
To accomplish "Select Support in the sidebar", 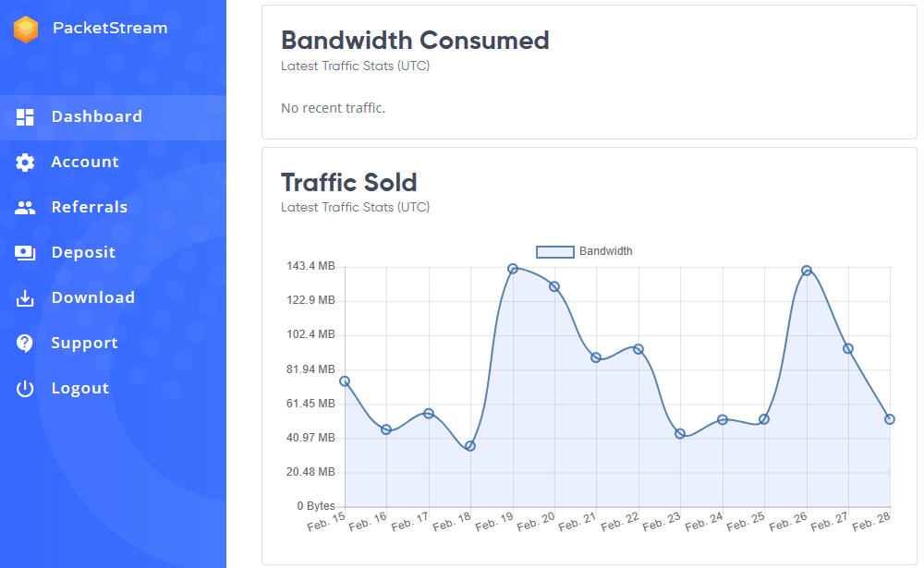I will pos(113,343).
